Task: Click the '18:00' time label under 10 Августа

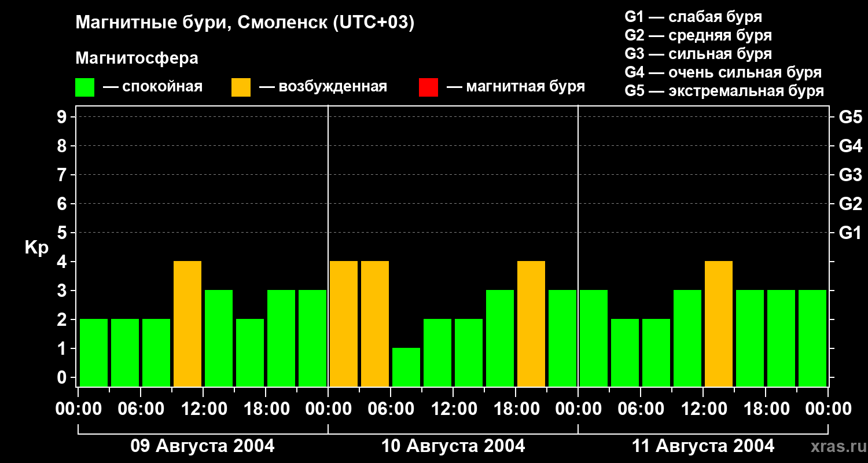Action: (516, 409)
